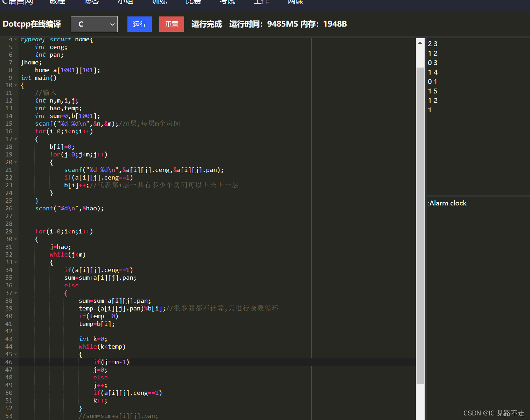Viewport: 530px width, 420px height.
Task: Collapse the typedef struct fold at line 4
Action: (x=15, y=39)
